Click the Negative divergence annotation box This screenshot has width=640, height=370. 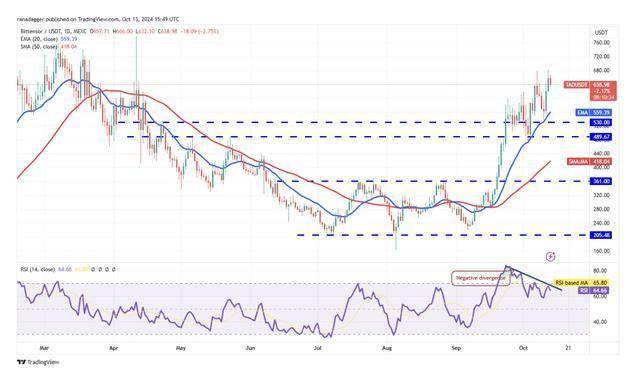click(481, 278)
